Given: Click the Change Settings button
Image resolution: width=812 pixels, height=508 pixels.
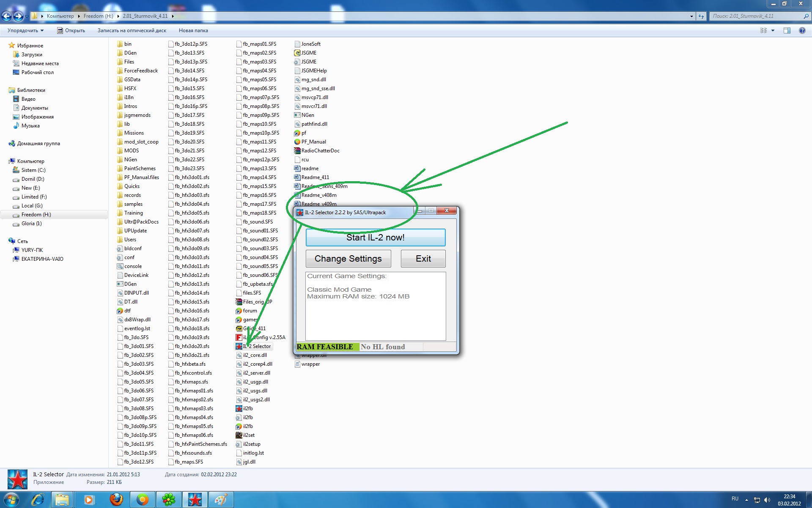Looking at the screenshot, I should 348,259.
